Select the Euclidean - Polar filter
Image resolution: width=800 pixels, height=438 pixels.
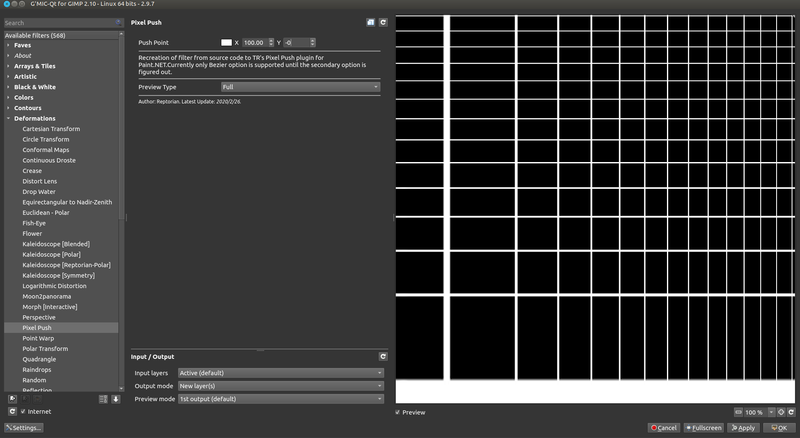pos(45,212)
